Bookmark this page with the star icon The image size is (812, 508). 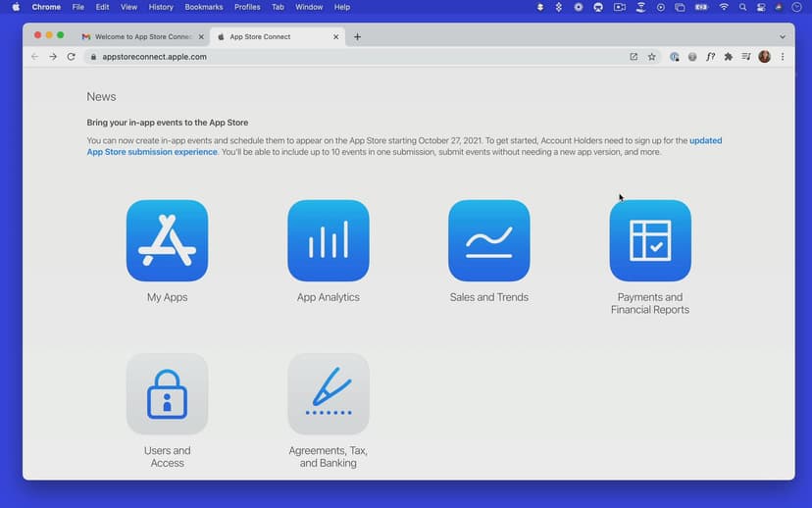[651, 57]
